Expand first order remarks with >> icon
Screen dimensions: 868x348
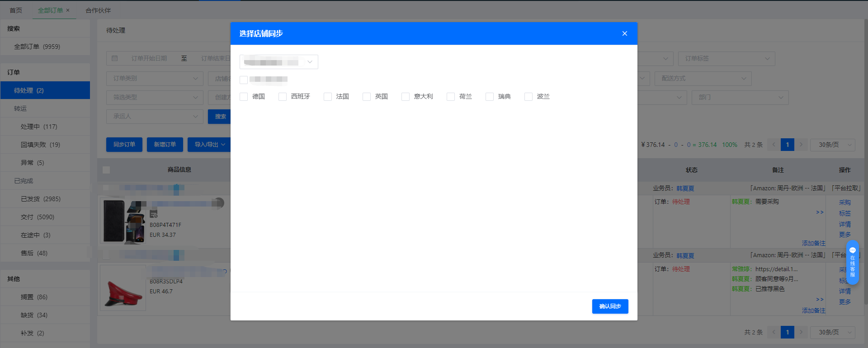(x=820, y=212)
